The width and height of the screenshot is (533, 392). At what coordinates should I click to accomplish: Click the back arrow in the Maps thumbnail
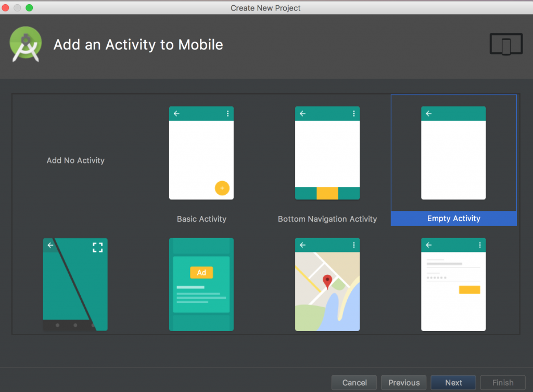coord(302,245)
